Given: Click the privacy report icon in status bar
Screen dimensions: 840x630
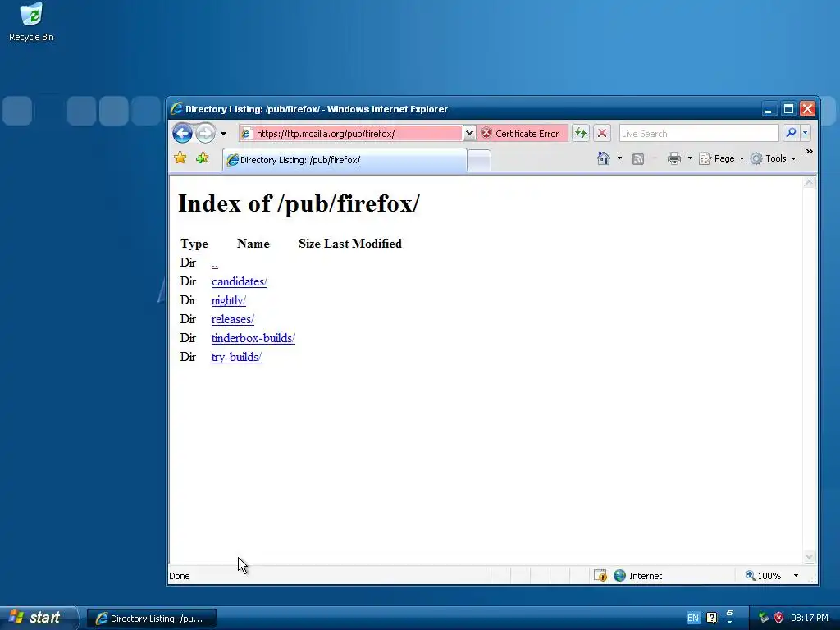Looking at the screenshot, I should click(x=600, y=575).
